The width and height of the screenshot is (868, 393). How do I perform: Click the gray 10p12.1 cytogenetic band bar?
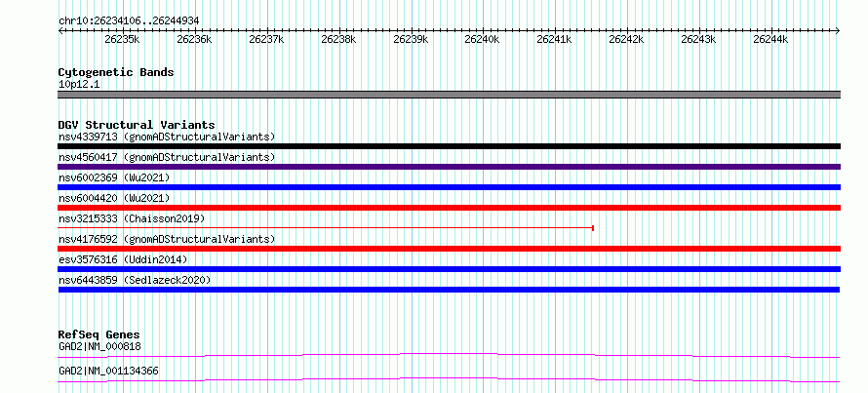[449, 95]
